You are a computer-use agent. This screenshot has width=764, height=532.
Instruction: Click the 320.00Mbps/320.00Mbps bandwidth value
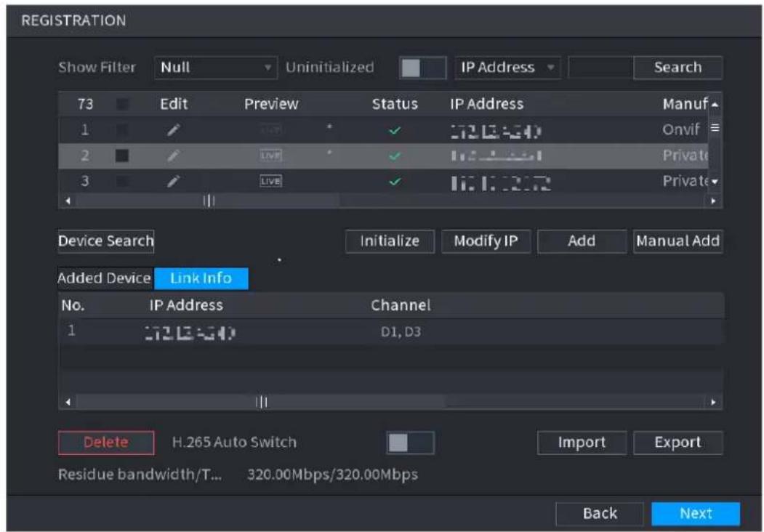pyautogui.click(x=332, y=475)
